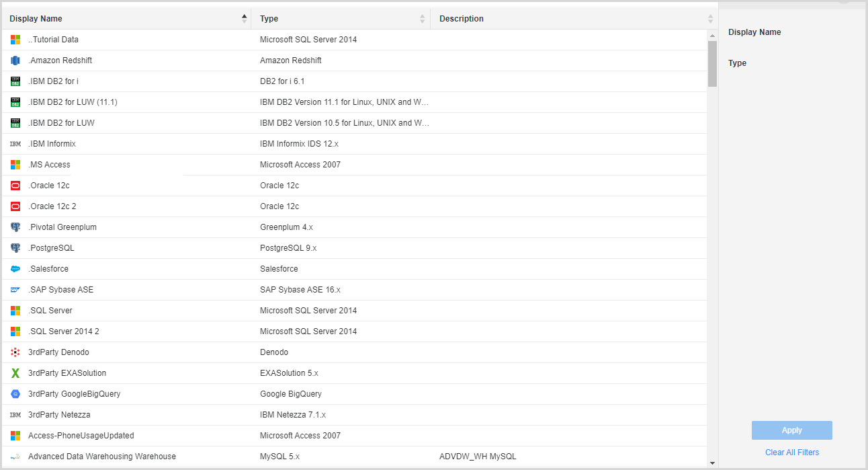
Task: Click the Oracle 12c red icon
Action: (x=15, y=186)
